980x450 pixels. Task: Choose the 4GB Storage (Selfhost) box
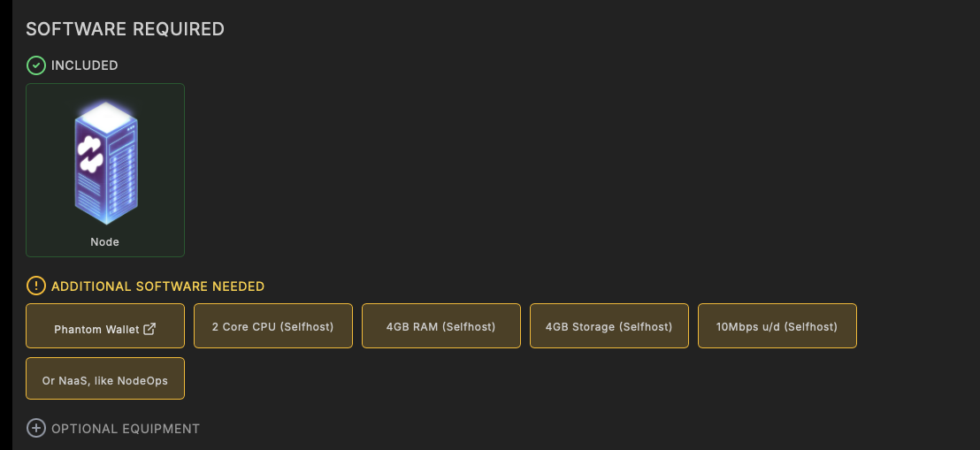click(x=609, y=326)
